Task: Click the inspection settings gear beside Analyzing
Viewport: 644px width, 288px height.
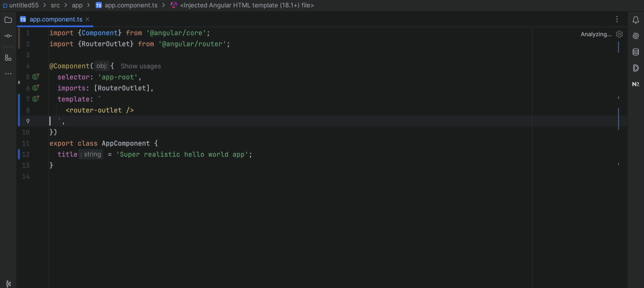Action: 619,34
